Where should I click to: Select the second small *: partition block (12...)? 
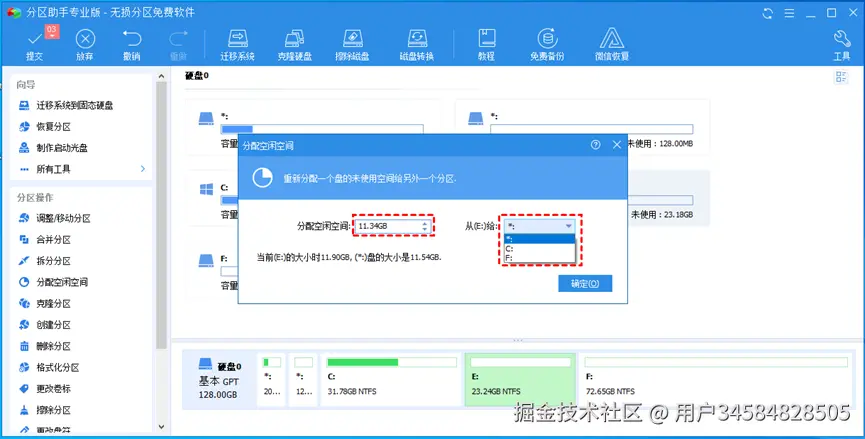coord(303,379)
